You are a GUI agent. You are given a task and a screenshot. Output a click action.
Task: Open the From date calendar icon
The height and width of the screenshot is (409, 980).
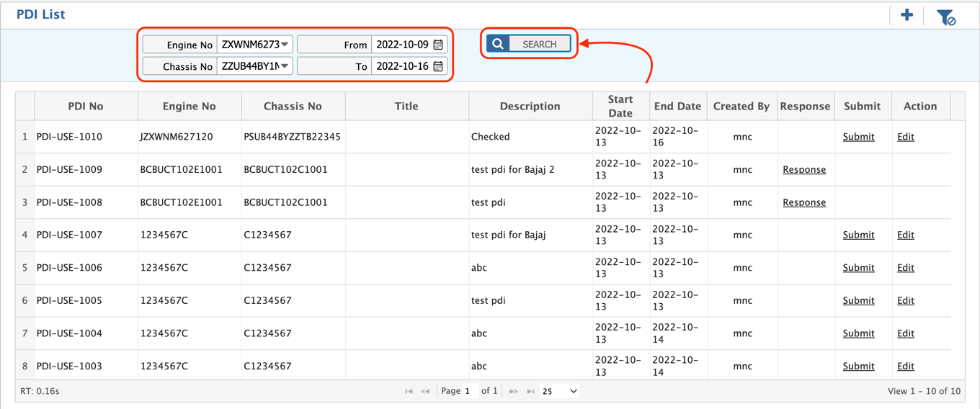point(438,45)
